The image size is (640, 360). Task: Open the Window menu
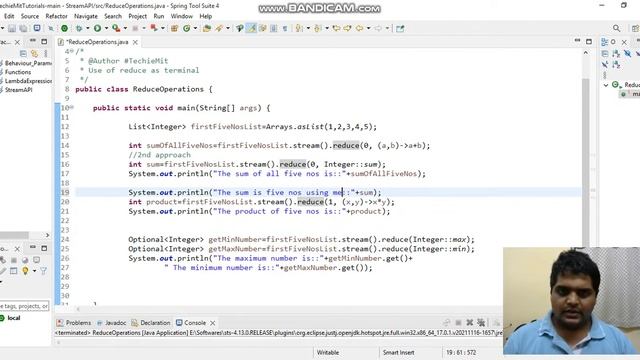(x=182, y=16)
